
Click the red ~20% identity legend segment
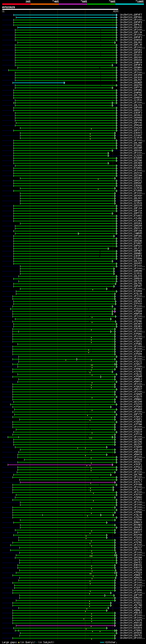(x=16, y=4)
